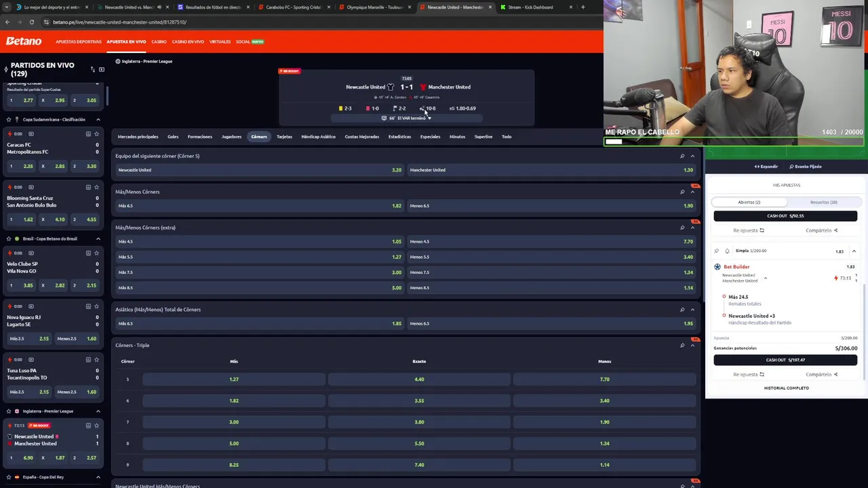Pin the Más/Menos Córners (extra) market
Image resolution: width=868 pixels, height=488 pixels.
point(682,228)
